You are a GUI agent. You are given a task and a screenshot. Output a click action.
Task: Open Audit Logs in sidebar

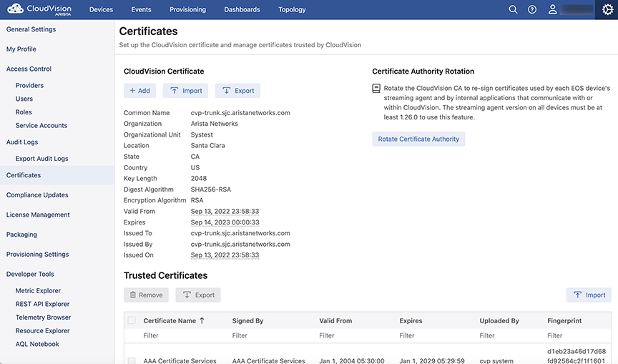click(22, 142)
